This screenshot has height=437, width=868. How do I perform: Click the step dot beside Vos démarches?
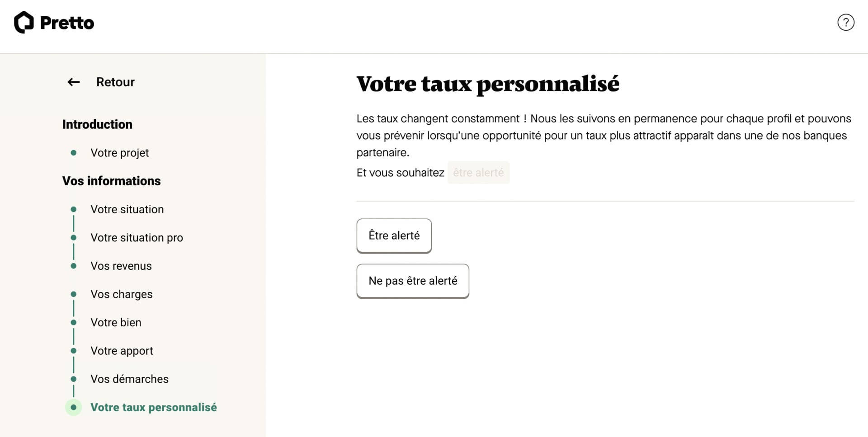coord(74,379)
